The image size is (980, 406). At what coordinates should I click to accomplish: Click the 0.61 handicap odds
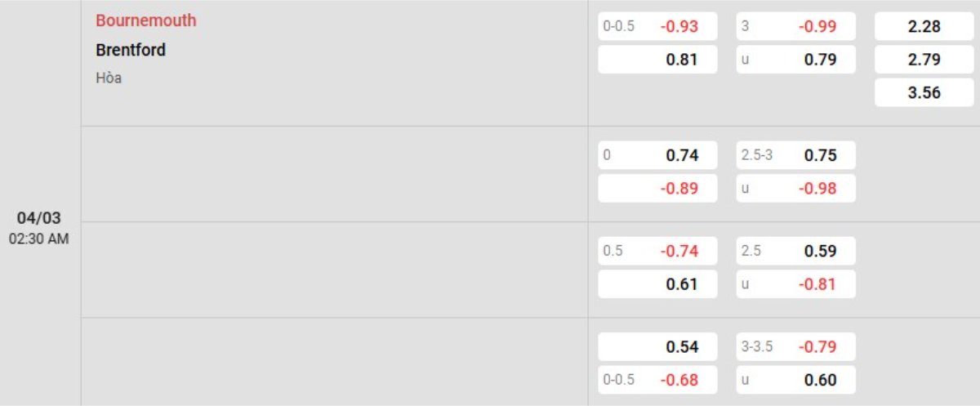[657, 284]
